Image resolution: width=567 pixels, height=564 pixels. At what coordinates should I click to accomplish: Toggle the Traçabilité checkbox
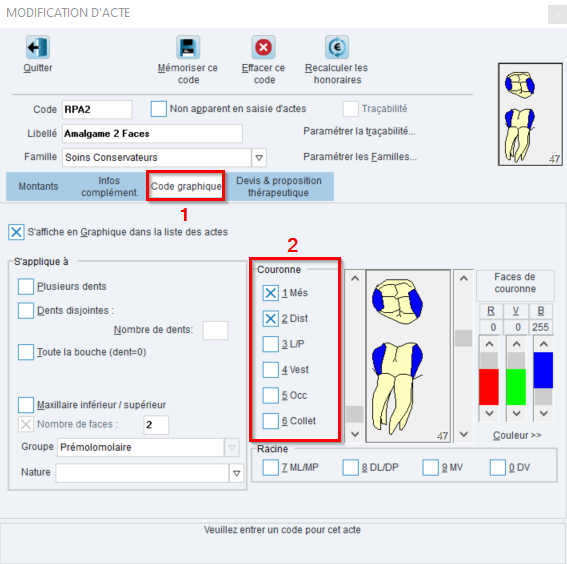(350, 109)
